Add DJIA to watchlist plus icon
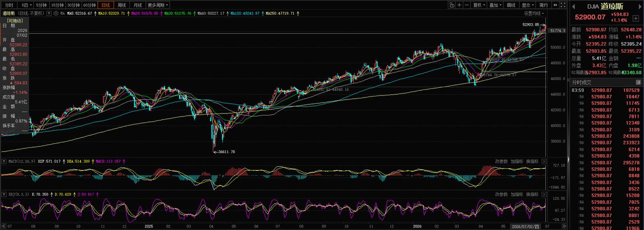 [636, 18]
